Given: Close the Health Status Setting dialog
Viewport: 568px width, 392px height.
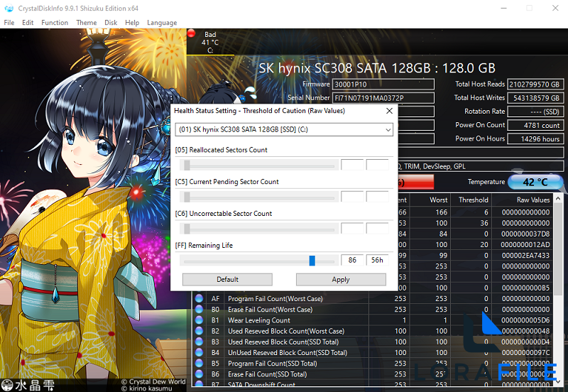Looking at the screenshot, I should (x=389, y=111).
